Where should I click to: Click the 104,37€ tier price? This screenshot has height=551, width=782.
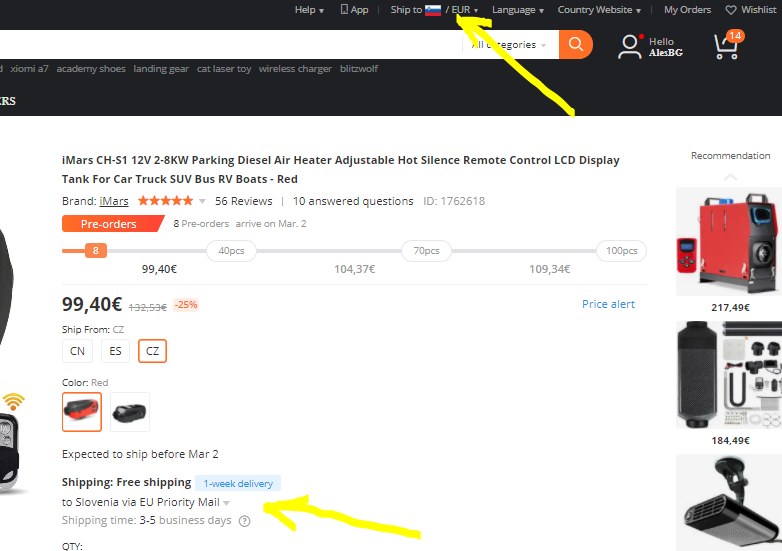tap(354, 269)
